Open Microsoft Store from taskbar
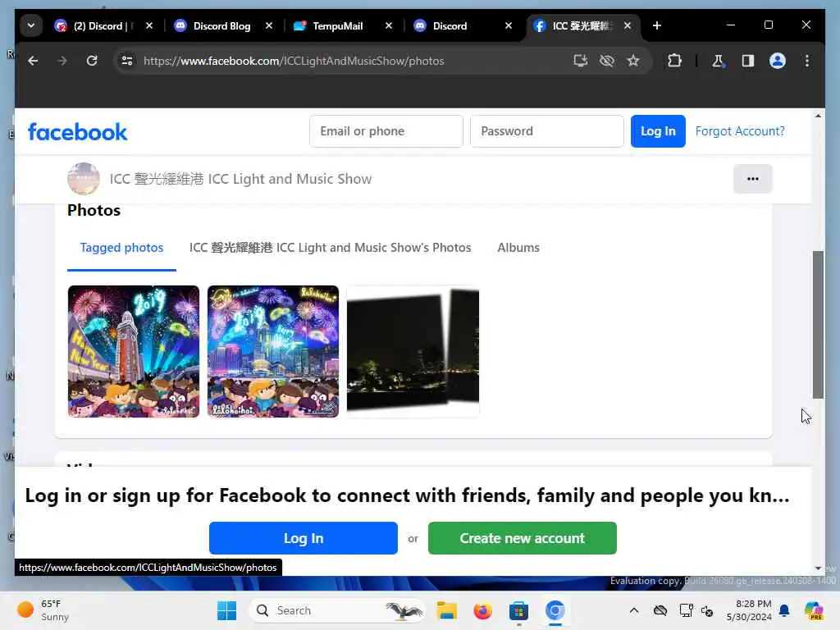 pos(518,610)
